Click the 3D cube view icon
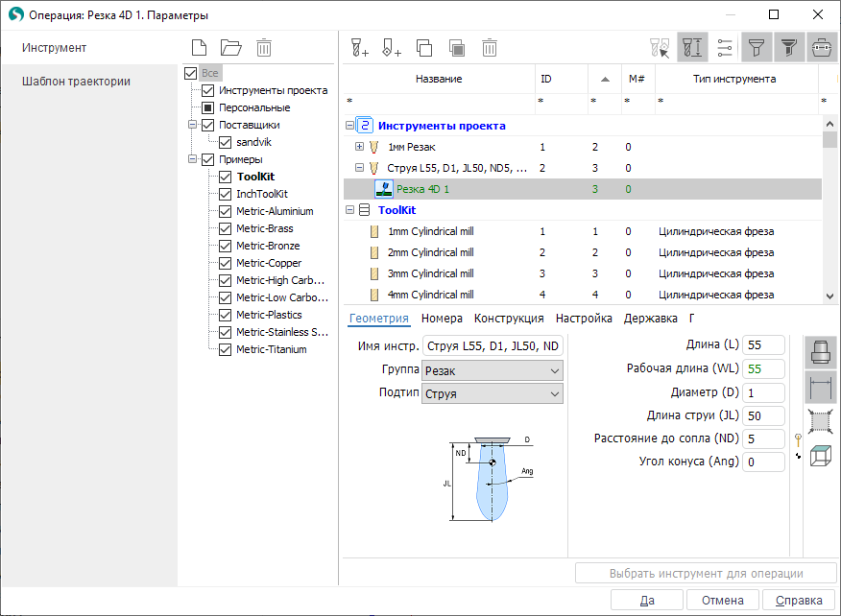 coord(820,457)
